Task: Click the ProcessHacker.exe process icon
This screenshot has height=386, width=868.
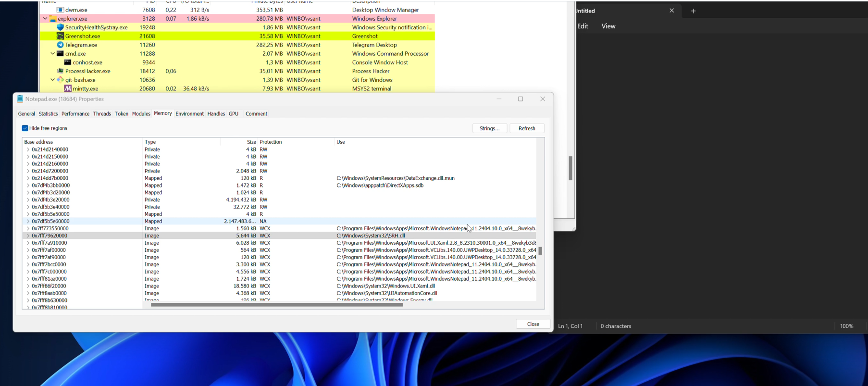Action: pyautogui.click(x=60, y=71)
